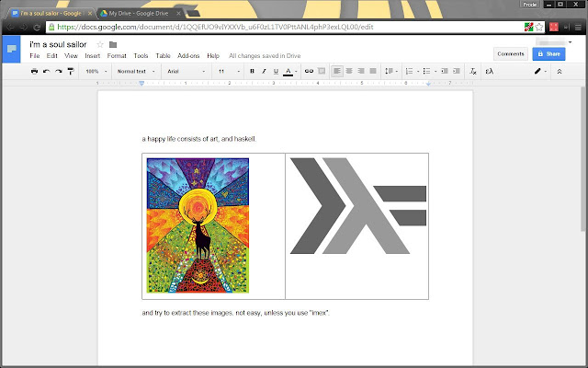Toggle italic formatting

pyautogui.click(x=264, y=71)
